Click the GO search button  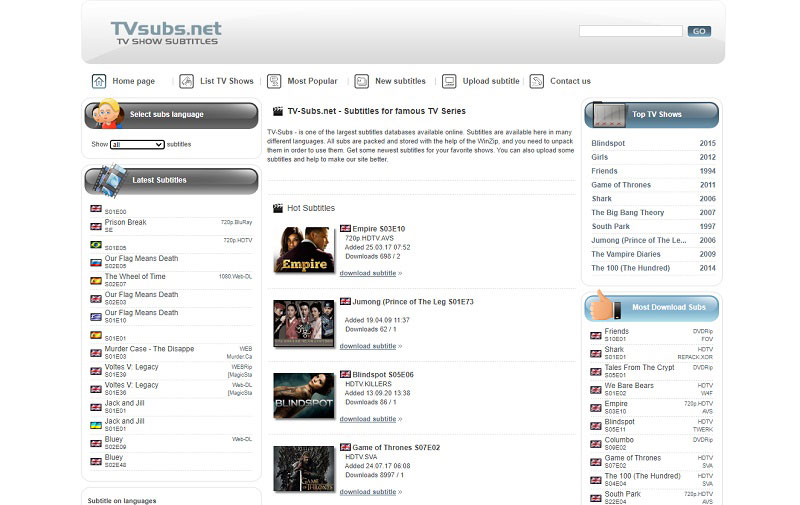click(699, 31)
